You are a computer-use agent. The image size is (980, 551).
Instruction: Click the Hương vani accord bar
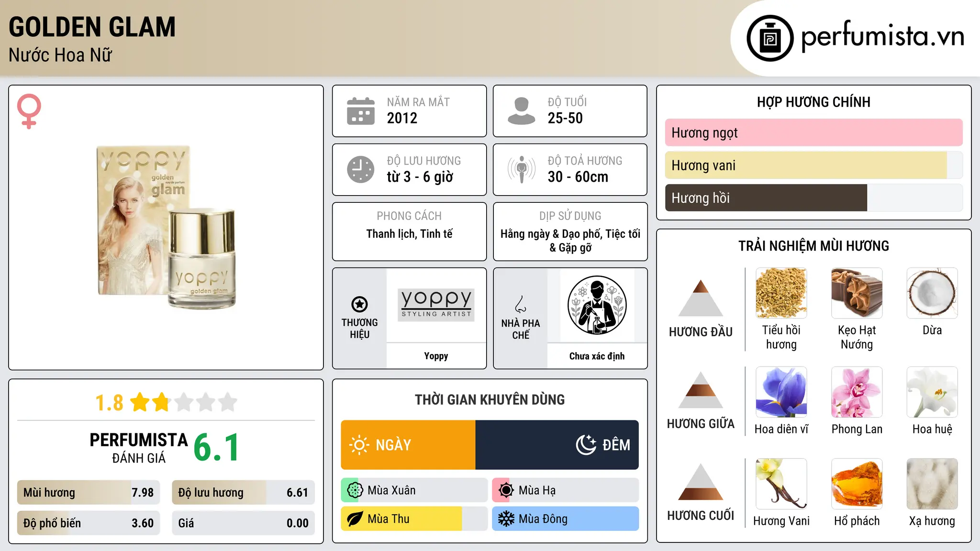813,165
